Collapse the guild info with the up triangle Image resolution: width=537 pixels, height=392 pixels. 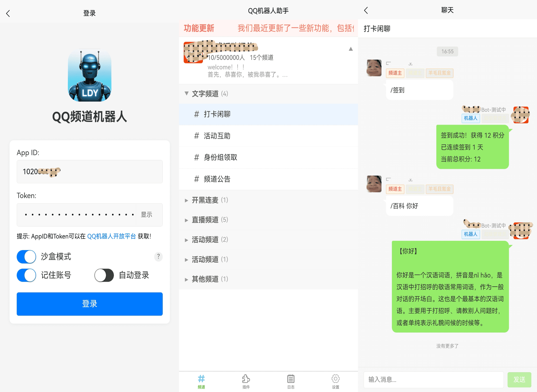pos(351,49)
